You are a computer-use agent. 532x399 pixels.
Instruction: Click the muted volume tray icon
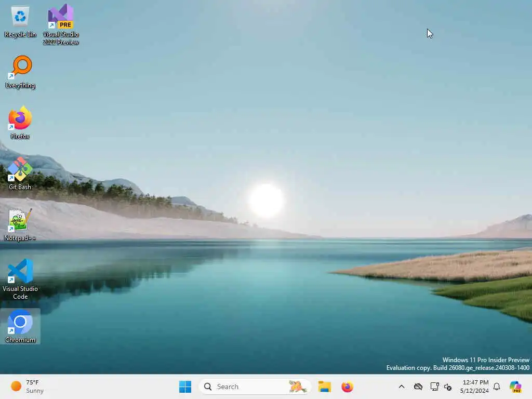pos(448,387)
